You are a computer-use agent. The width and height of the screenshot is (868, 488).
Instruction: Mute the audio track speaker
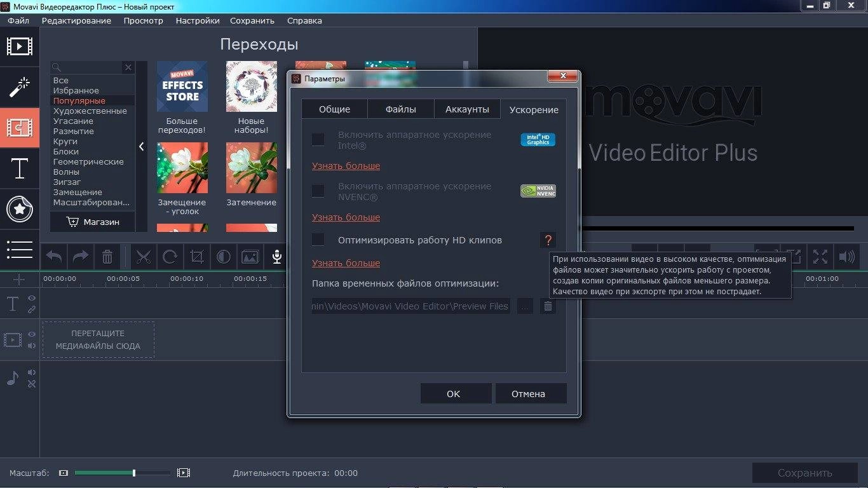[x=32, y=372]
